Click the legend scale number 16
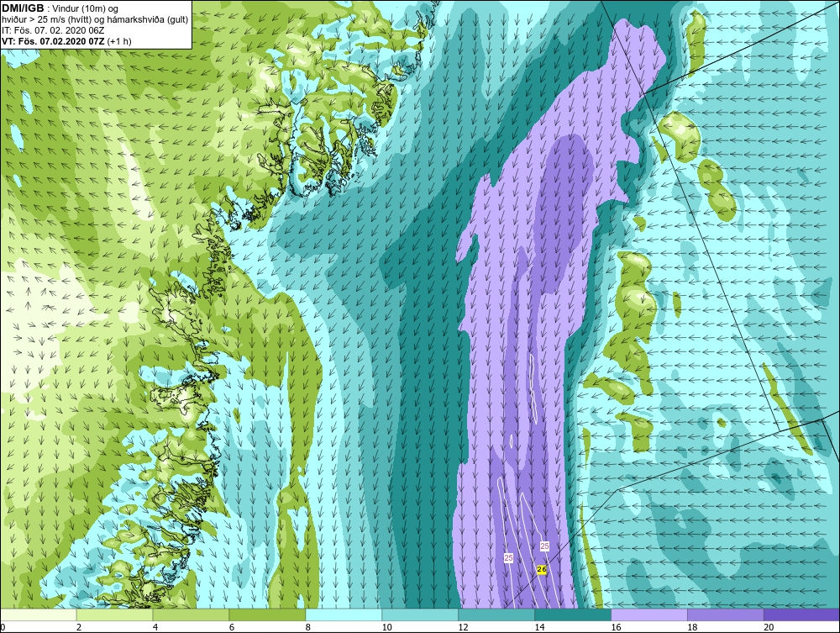 616,627
